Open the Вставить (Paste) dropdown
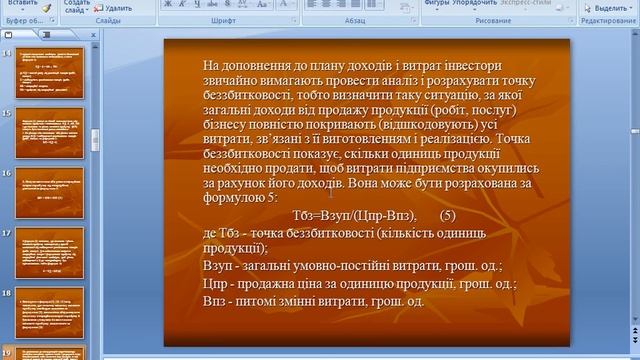This screenshot has width=640, height=360. pos(22,5)
